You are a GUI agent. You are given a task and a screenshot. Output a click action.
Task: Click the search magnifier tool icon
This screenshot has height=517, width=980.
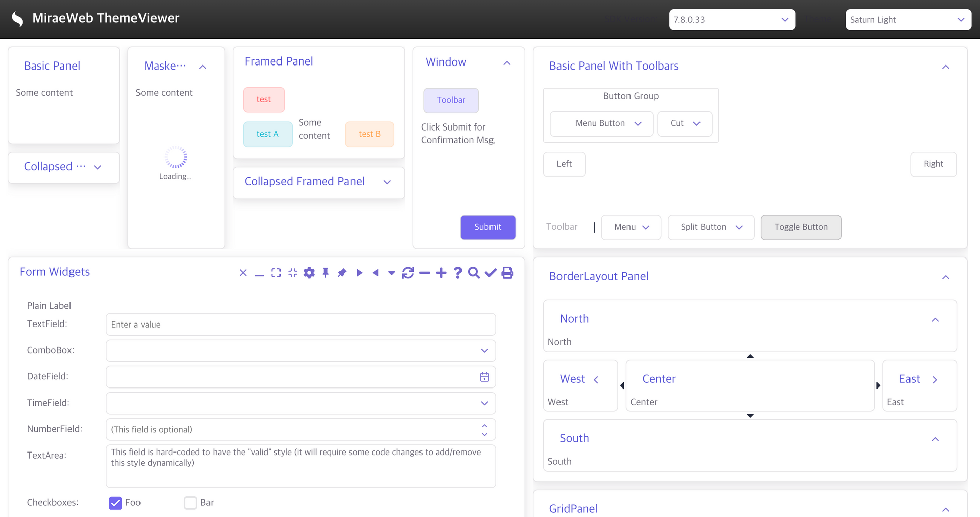click(474, 273)
